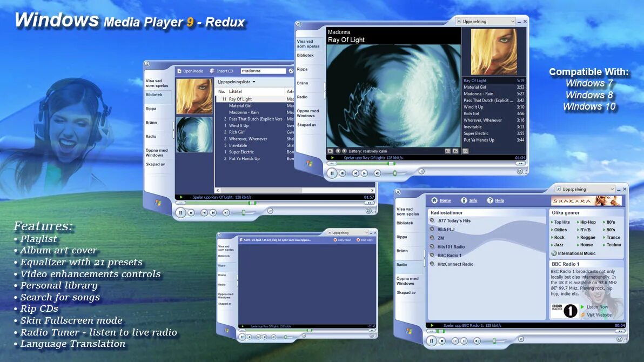Image resolution: width=644 pixels, height=362 pixels.
Task: Open International Music with the globe icon
Action: (x=573, y=253)
